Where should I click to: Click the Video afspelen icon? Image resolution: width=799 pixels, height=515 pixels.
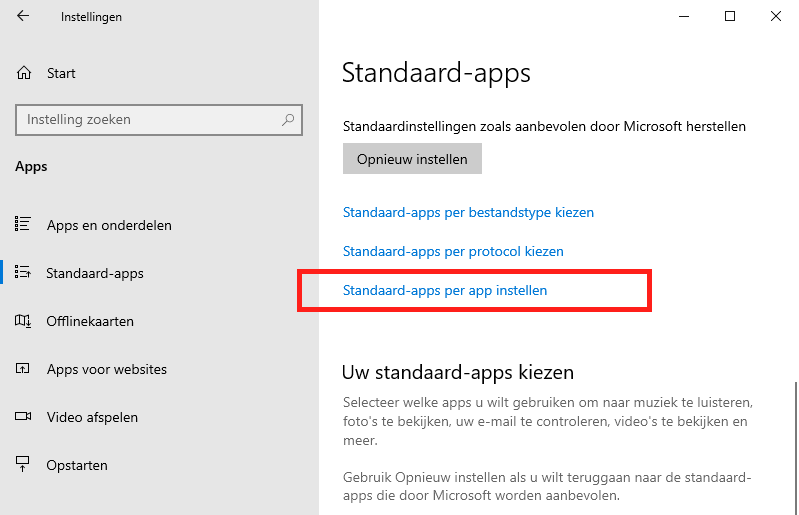click(x=24, y=417)
